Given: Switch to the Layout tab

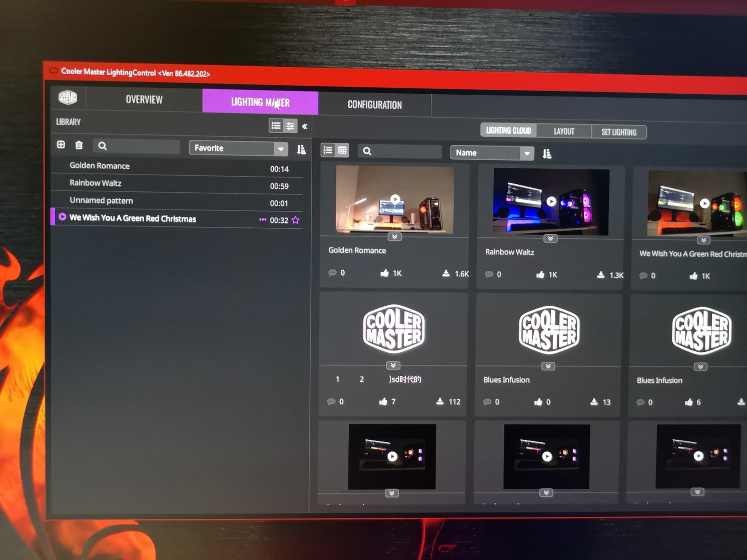Looking at the screenshot, I should 564,131.
